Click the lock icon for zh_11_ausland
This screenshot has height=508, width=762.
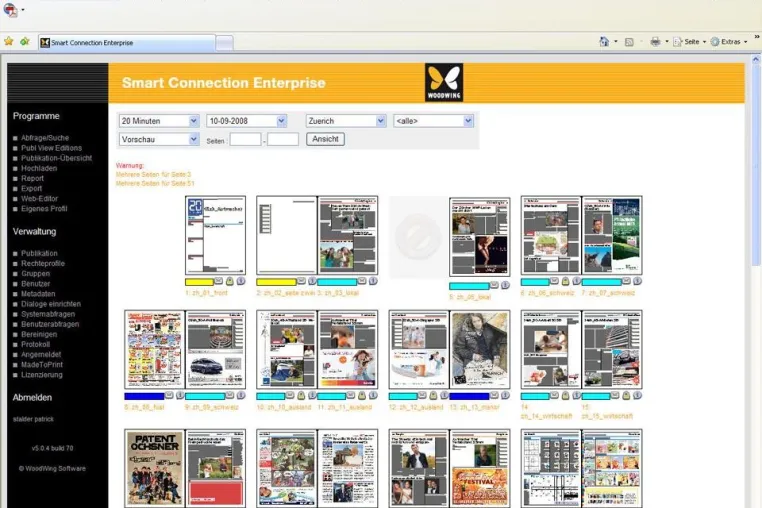click(x=362, y=395)
